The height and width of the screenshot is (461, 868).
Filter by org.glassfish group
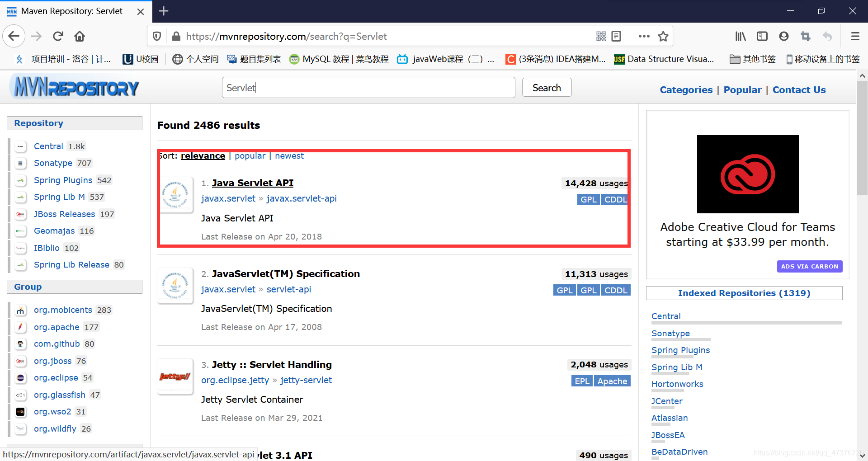coord(60,395)
